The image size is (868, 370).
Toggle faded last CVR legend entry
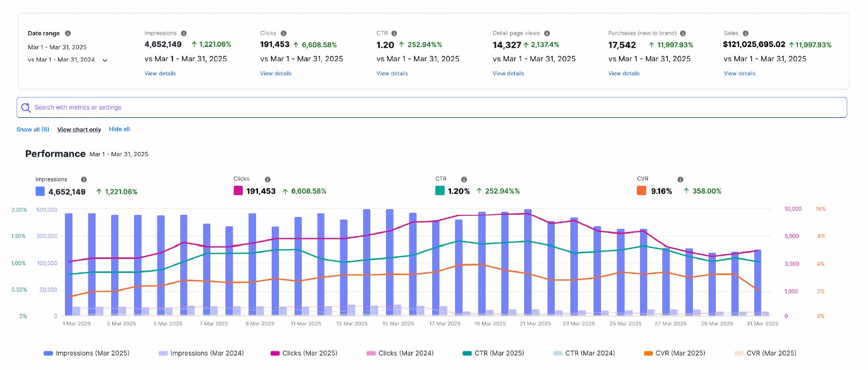(x=766, y=353)
